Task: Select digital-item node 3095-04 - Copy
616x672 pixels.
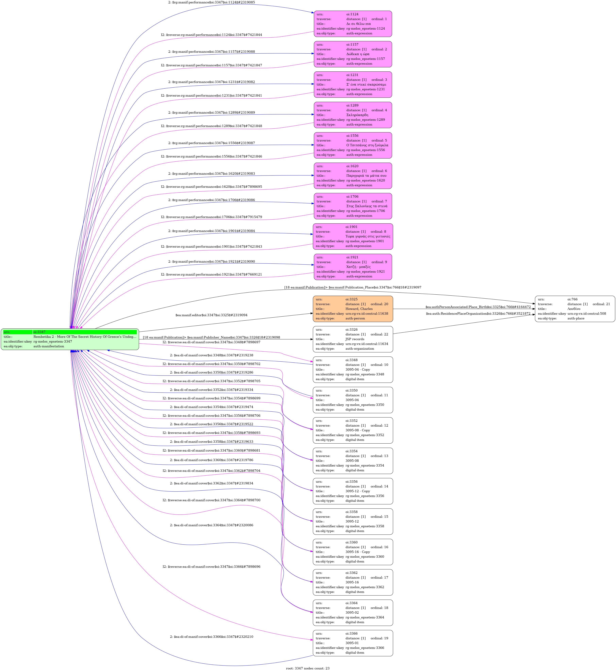Action: click(x=353, y=369)
